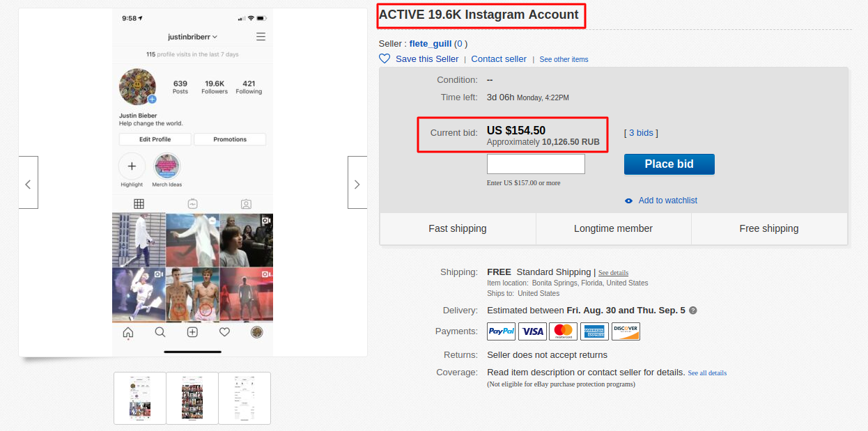The height and width of the screenshot is (431, 868).
Task: Click the 19.6K Followers count in the photo
Action: click(x=215, y=87)
